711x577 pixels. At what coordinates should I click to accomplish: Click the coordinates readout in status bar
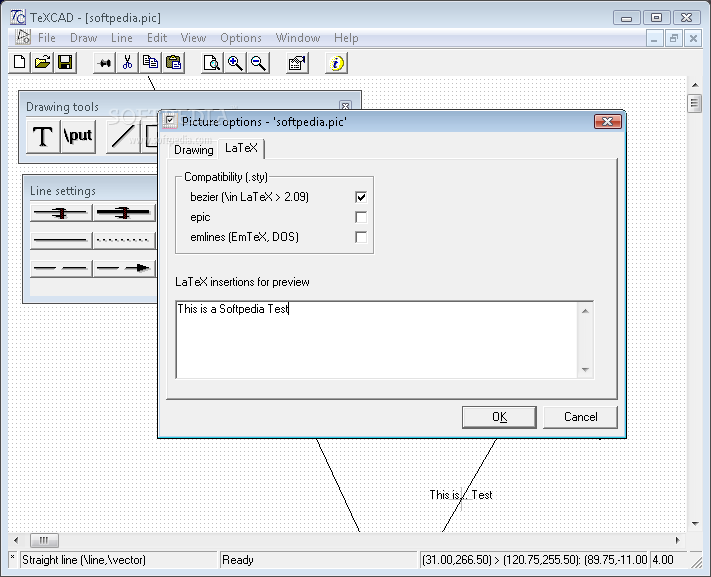tap(534, 560)
